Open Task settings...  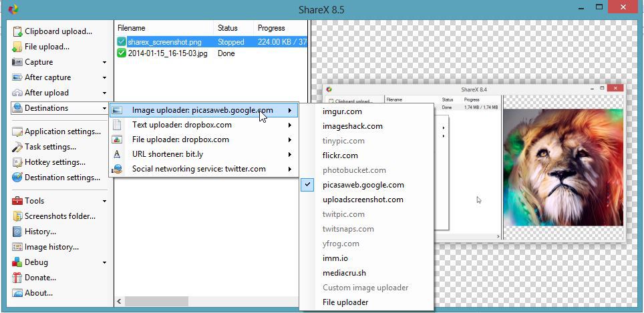click(x=50, y=147)
